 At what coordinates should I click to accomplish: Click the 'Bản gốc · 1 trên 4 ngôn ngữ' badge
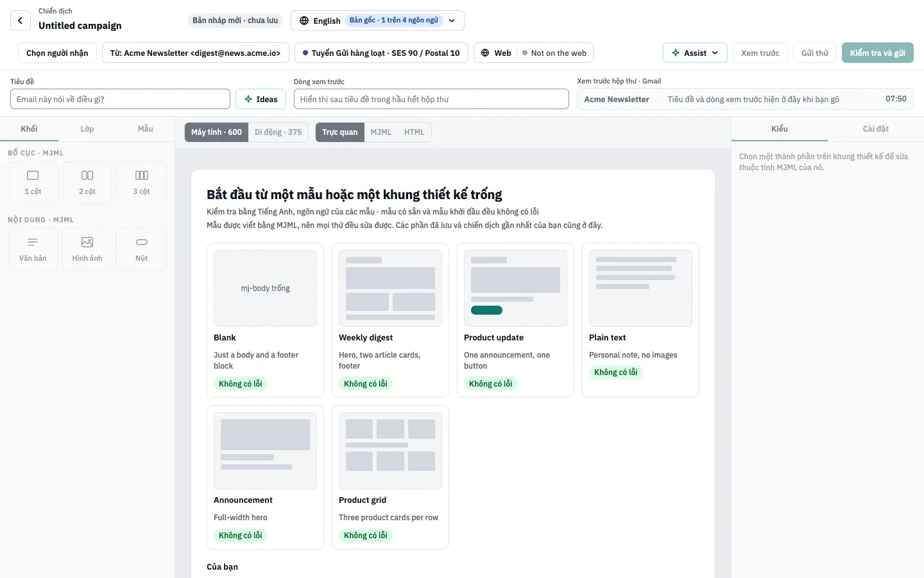394,21
